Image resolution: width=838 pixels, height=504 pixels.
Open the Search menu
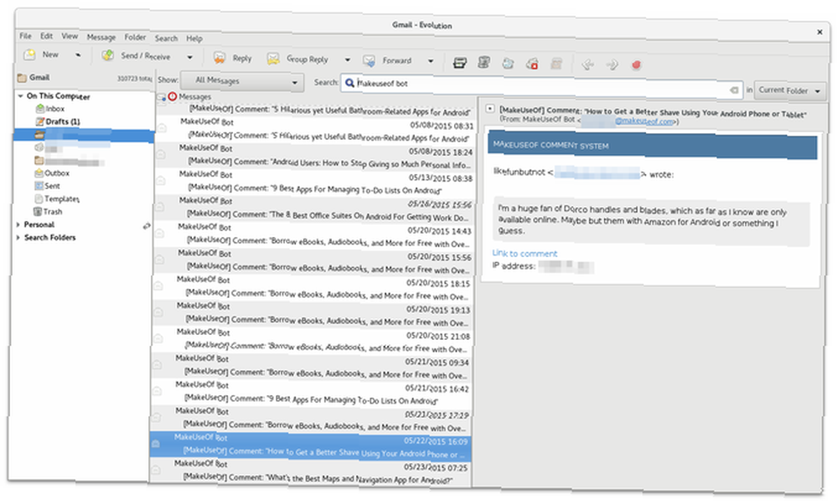(x=166, y=39)
